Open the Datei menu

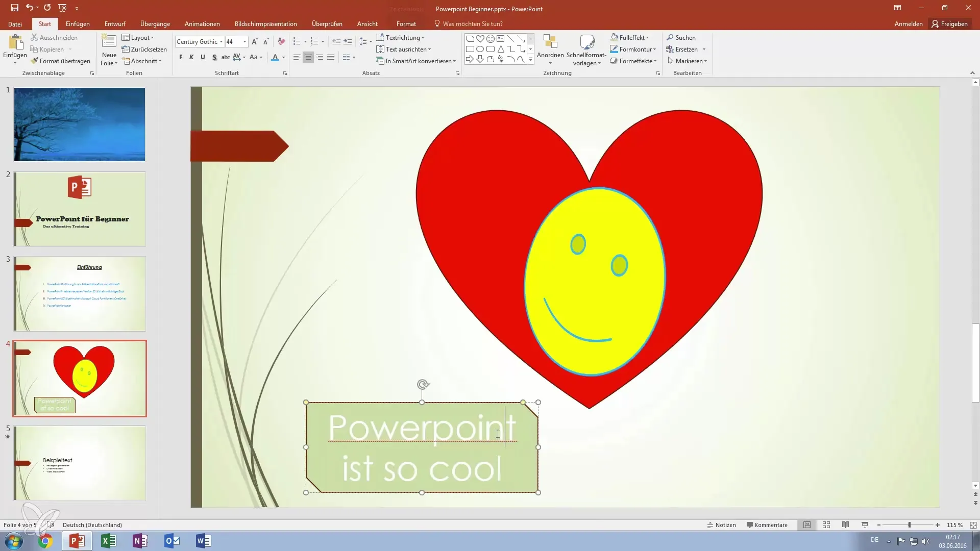click(15, 24)
